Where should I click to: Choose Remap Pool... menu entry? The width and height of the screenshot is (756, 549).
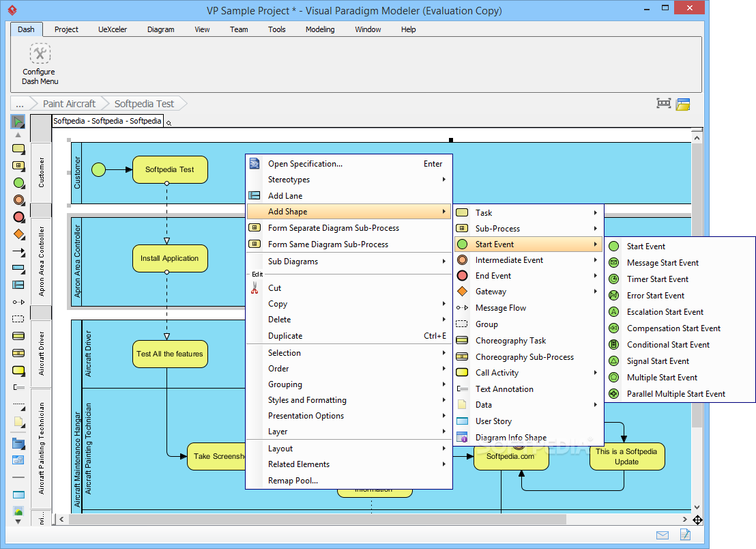(349, 481)
